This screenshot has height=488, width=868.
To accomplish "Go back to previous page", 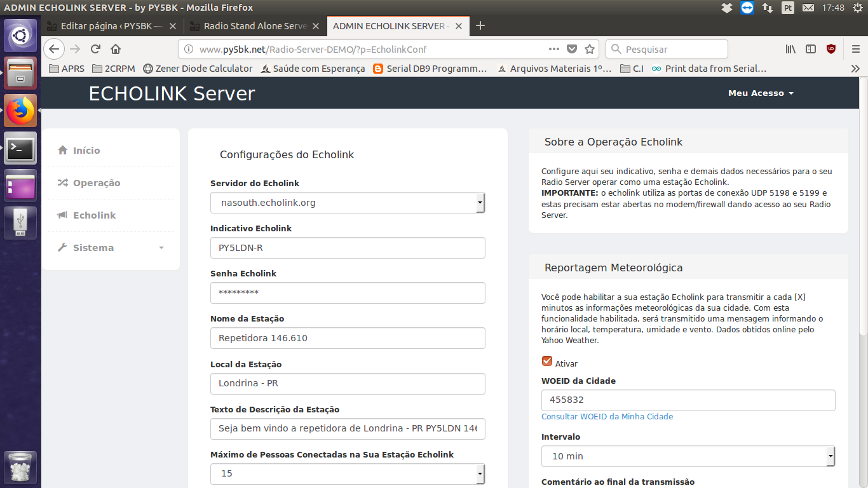I will [54, 49].
